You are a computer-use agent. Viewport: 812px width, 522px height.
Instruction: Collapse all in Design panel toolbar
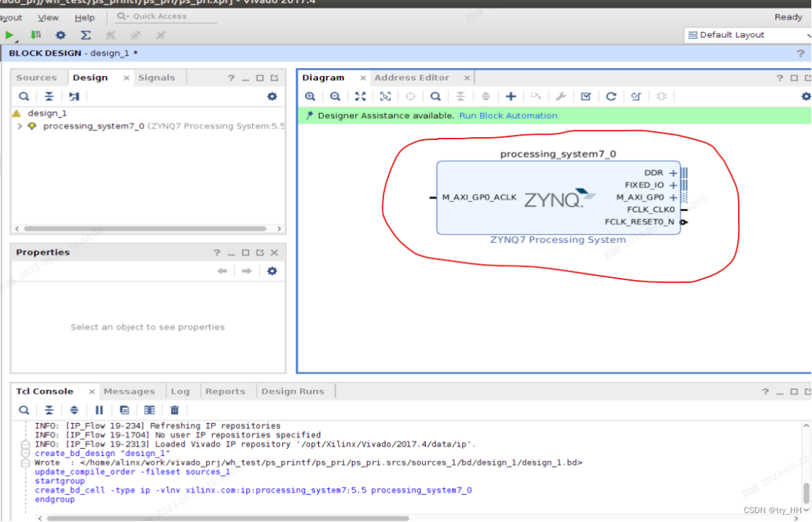click(x=48, y=96)
